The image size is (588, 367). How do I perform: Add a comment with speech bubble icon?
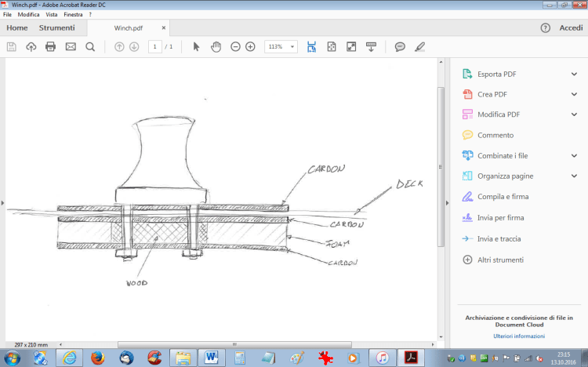coord(400,47)
